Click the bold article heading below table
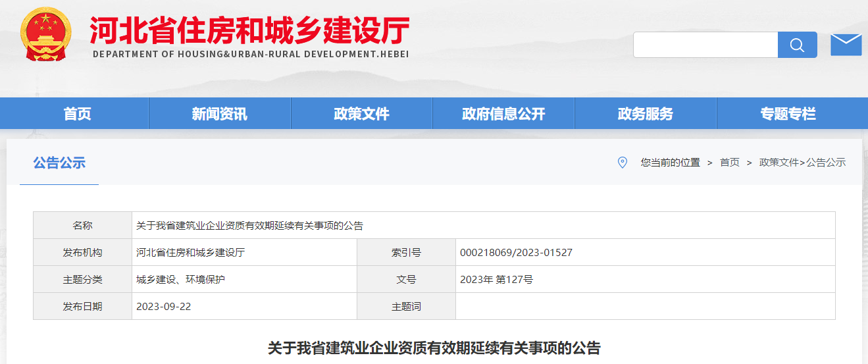The width and height of the screenshot is (868, 364). 434,348
